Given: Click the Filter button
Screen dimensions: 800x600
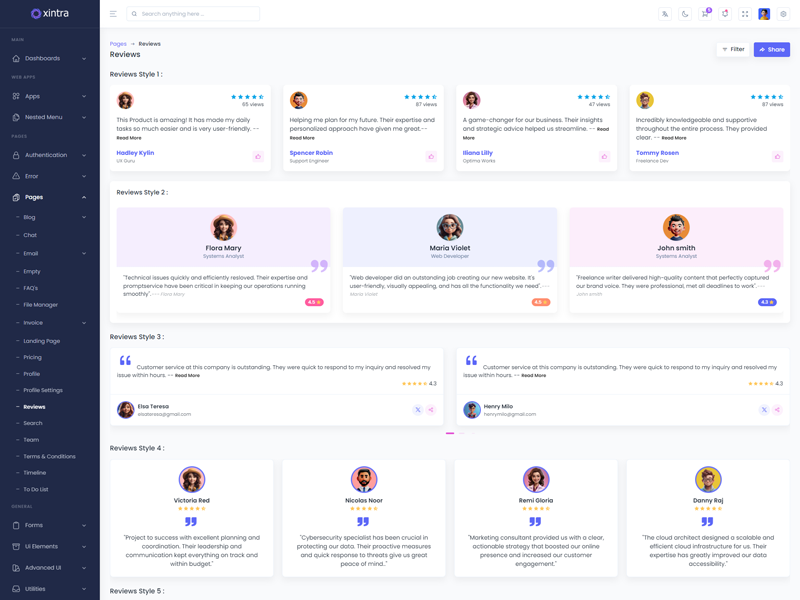Looking at the screenshot, I should pyautogui.click(x=733, y=49).
